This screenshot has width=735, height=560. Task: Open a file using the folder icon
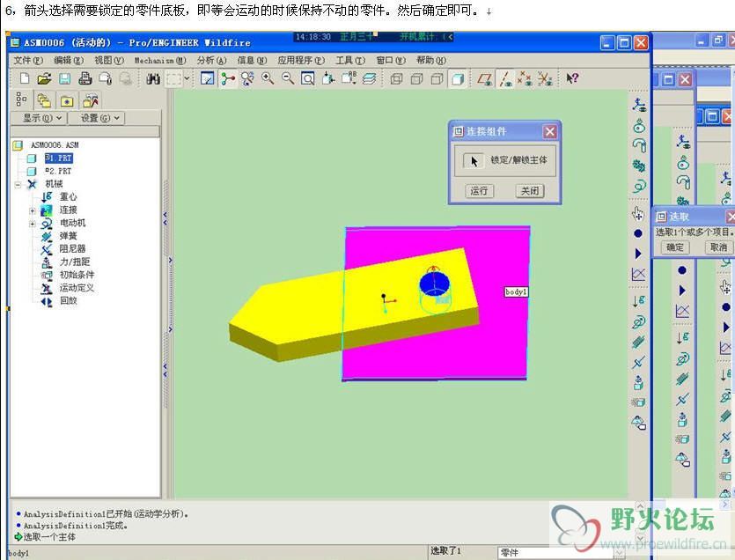tap(45, 78)
